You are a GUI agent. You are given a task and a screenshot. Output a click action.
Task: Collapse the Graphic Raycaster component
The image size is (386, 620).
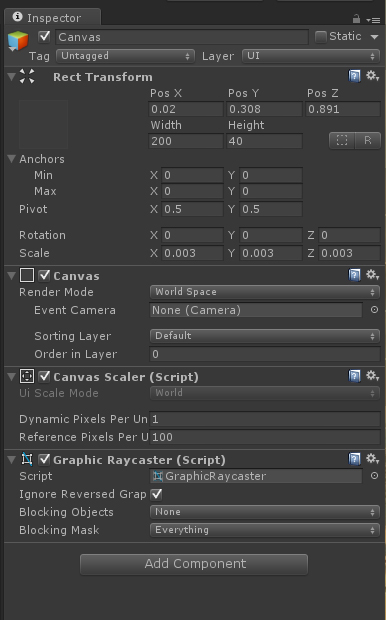click(x=12, y=459)
